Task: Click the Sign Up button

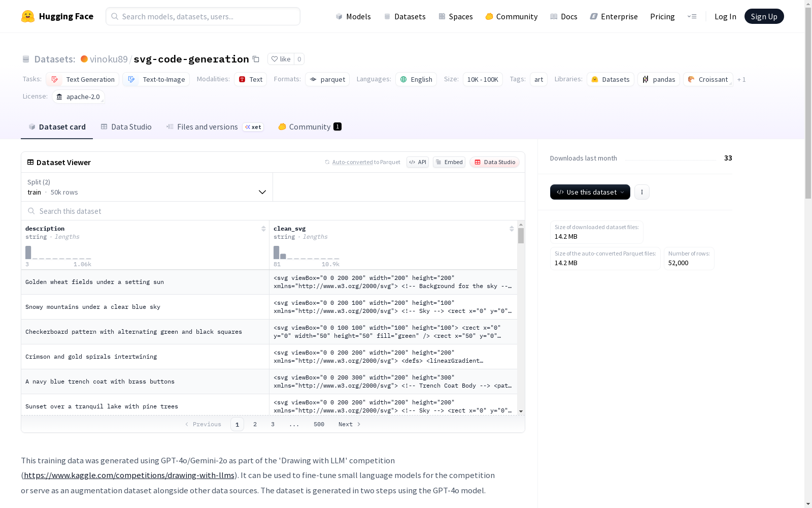Action: point(764,16)
